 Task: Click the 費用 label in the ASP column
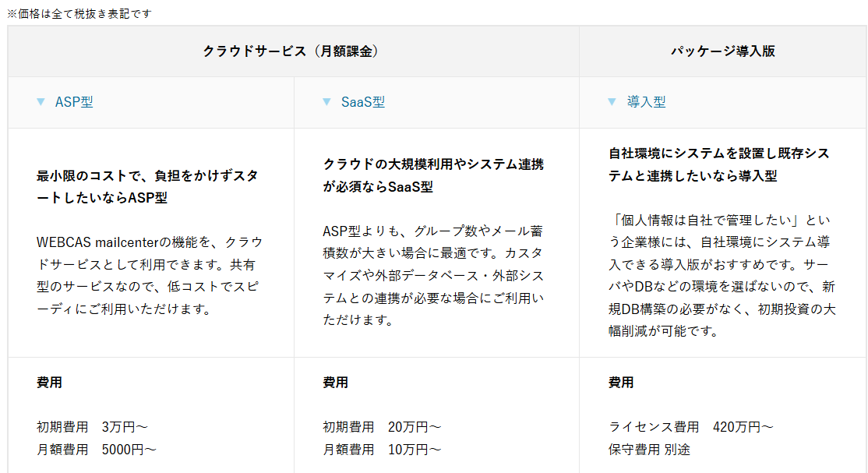(49, 383)
